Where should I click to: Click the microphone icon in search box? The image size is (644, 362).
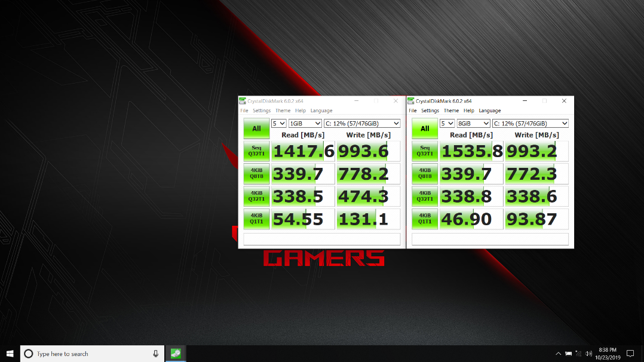(156, 354)
